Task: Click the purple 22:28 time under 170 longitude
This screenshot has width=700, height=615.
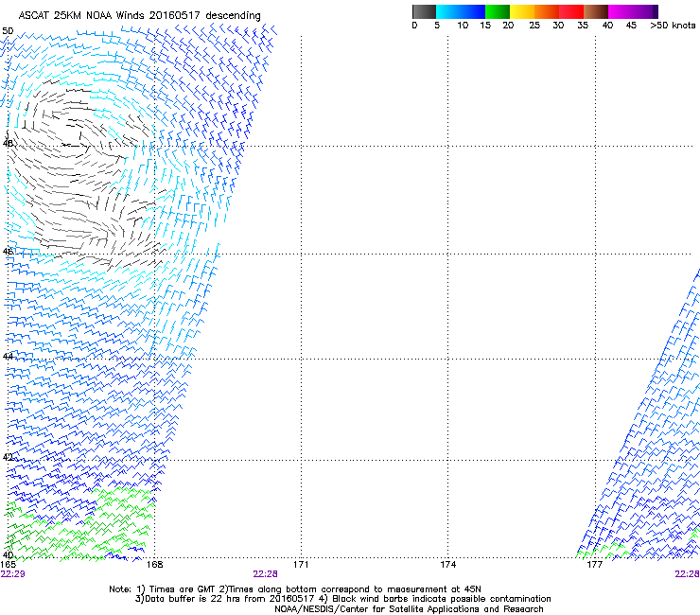Action: point(265,574)
